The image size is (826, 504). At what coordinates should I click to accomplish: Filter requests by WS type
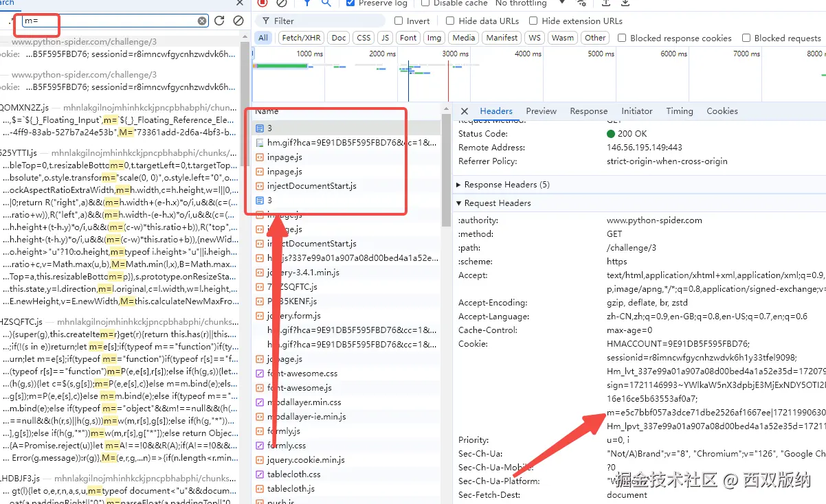[x=535, y=38]
